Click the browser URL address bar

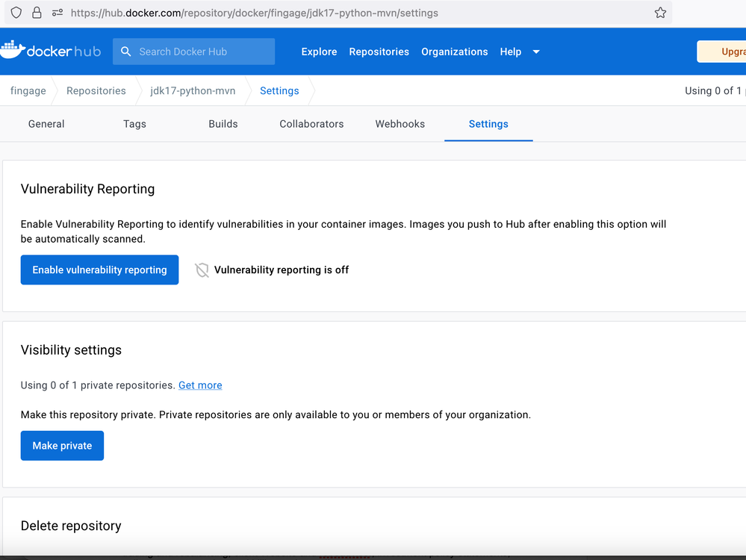[338, 13]
